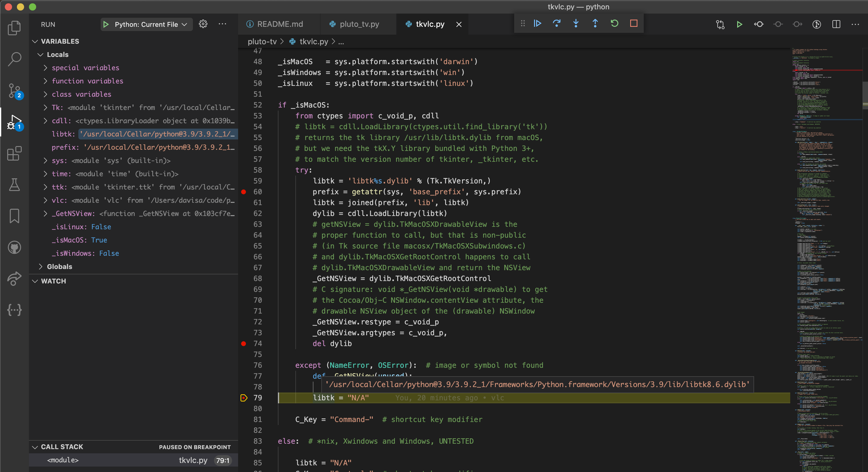The width and height of the screenshot is (868, 472).
Task: Expand the special variables tree item
Action: tap(85, 68)
